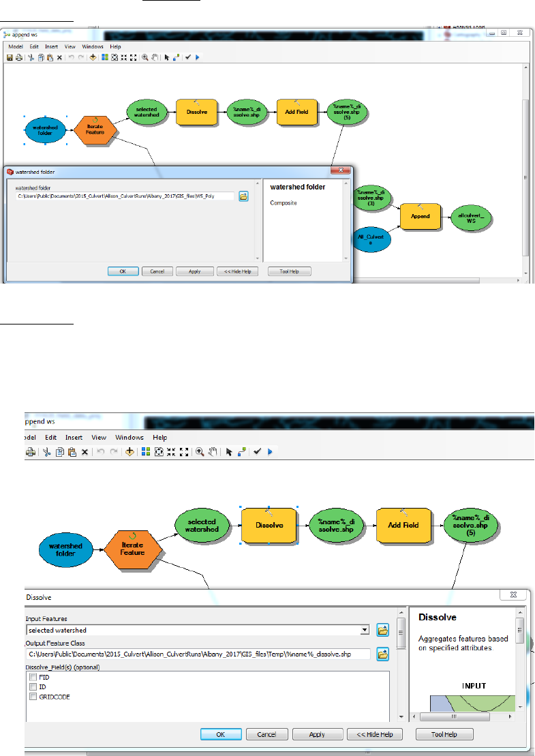Click the Output Feature Class path field
The image size is (535, 756).
(x=198, y=654)
